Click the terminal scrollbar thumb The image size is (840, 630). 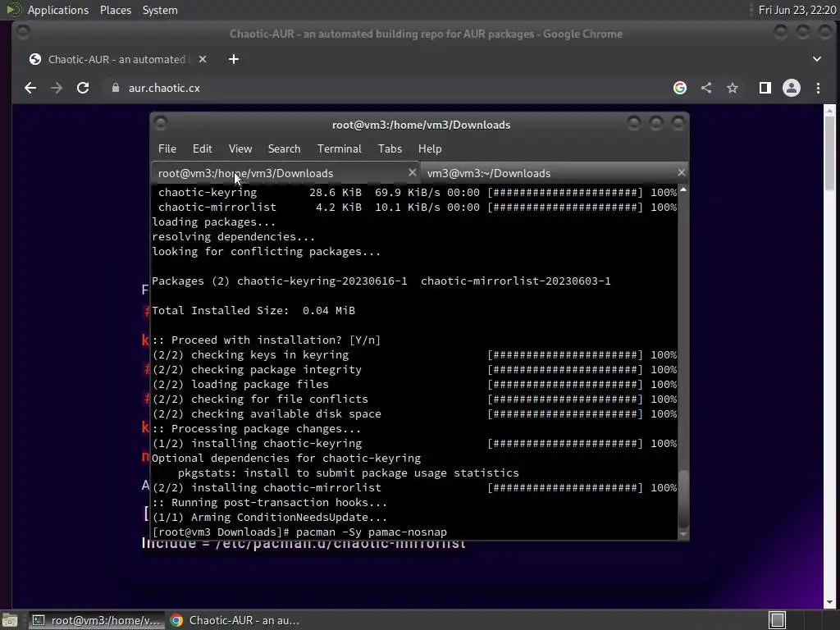[x=683, y=500]
